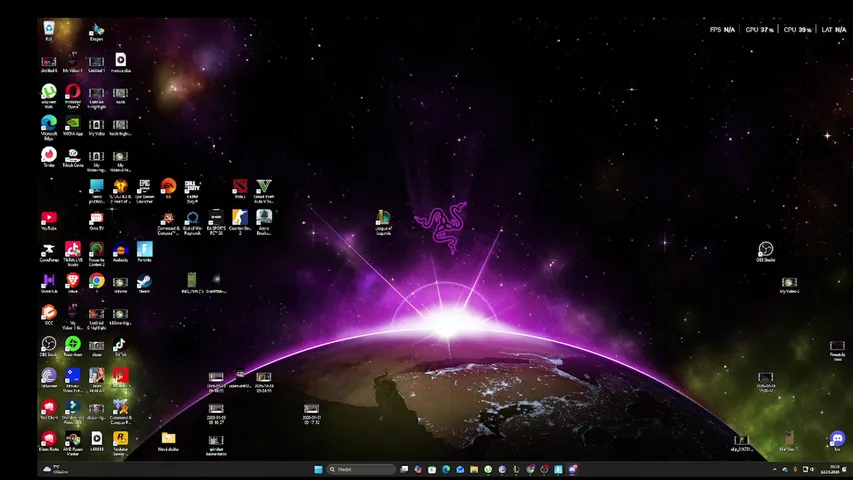Viewport: 853px width, 480px height.
Task: Launch the Brave browser shortcut
Action: coord(73,283)
